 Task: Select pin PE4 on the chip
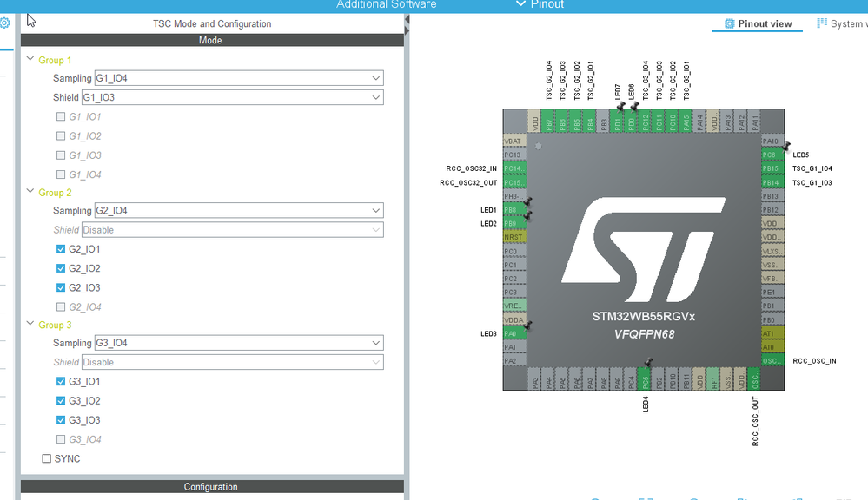point(772,292)
